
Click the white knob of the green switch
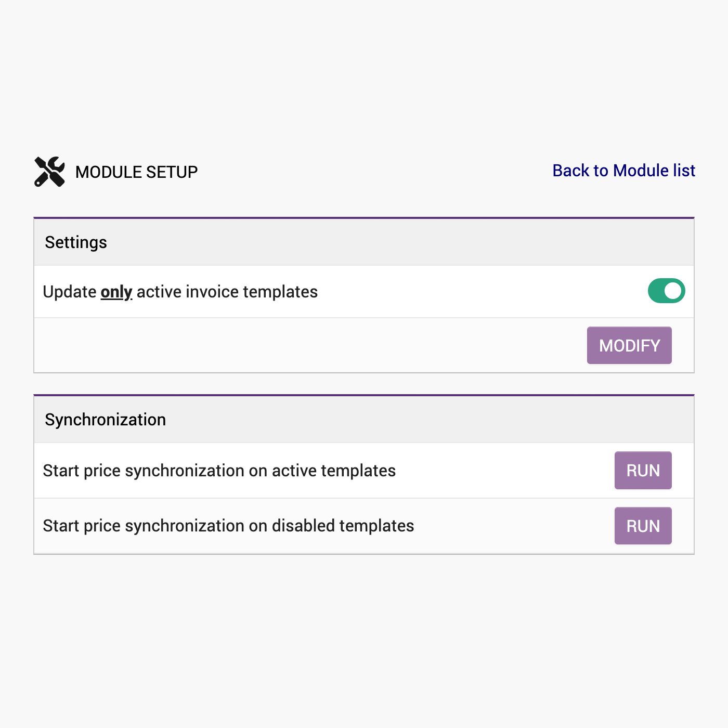click(x=673, y=291)
